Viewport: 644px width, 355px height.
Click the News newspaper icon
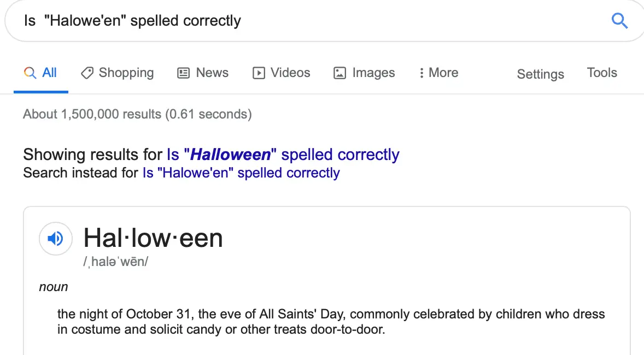click(184, 73)
